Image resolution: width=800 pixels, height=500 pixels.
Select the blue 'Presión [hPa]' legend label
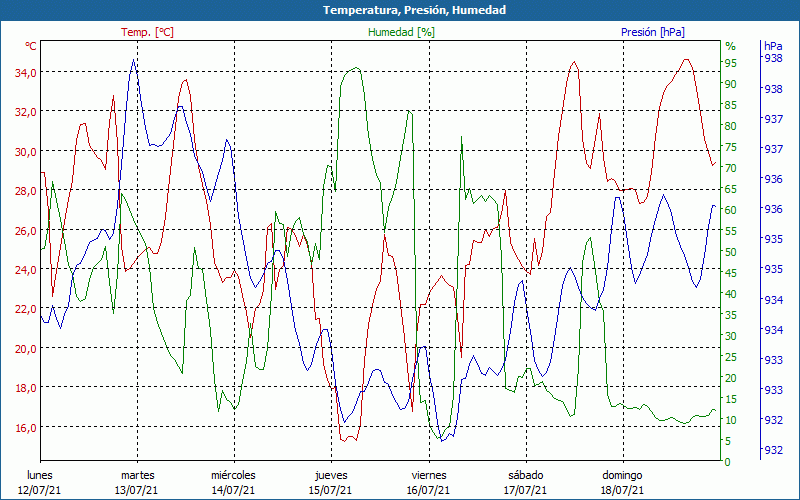point(653,32)
